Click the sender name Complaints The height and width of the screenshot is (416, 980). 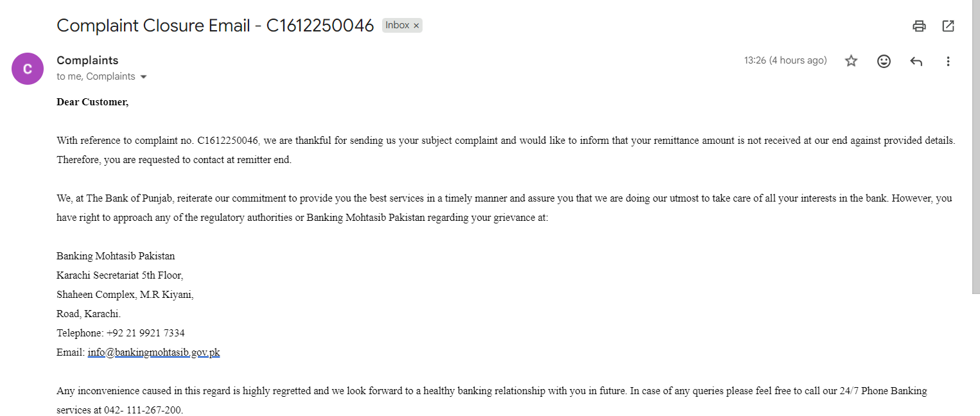87,60
